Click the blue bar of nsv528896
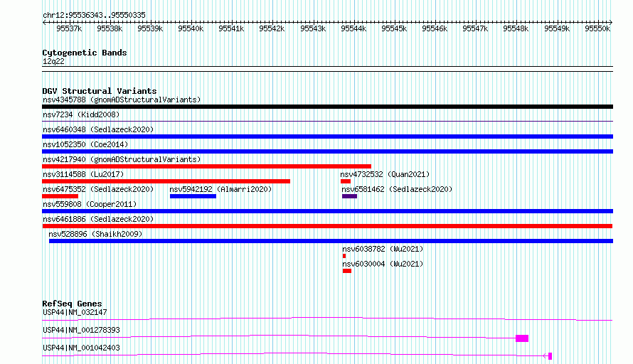This screenshot has height=364, width=633. tap(331, 241)
